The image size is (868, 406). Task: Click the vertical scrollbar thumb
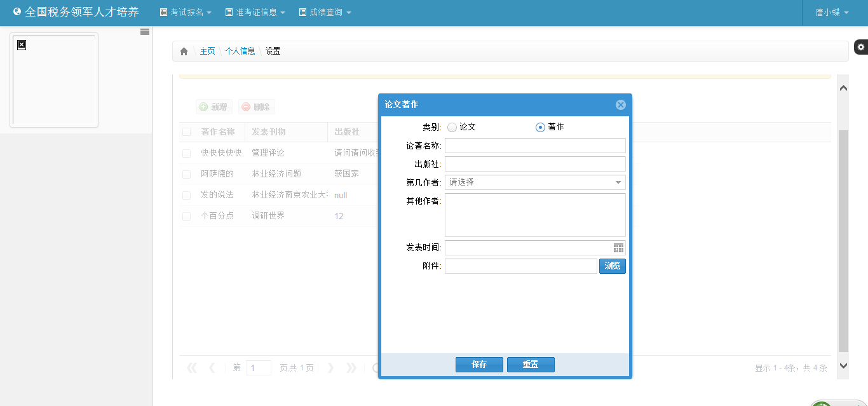tap(843, 241)
